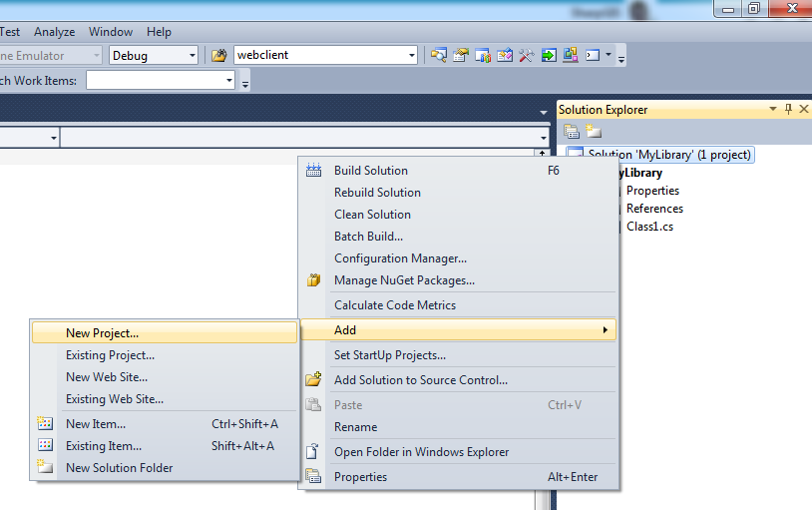Select the Properties node in Solution Explorer
812x510 pixels.
[652, 191]
